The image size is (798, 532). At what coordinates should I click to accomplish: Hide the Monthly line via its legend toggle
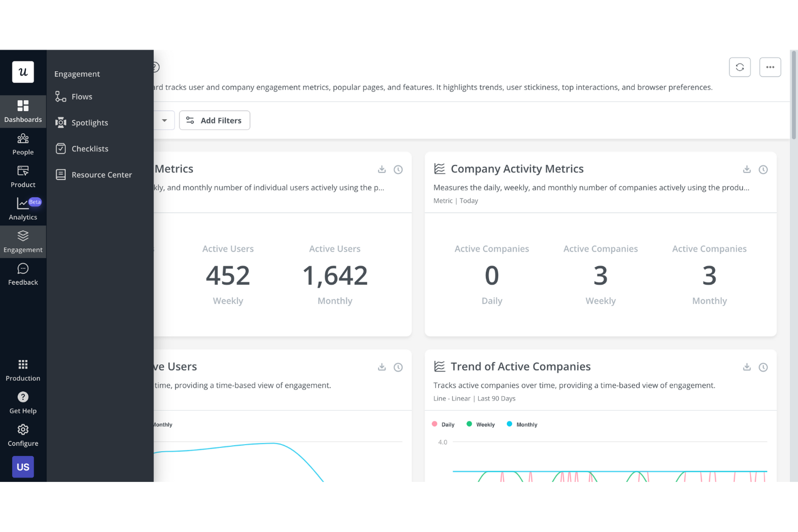coord(521,424)
